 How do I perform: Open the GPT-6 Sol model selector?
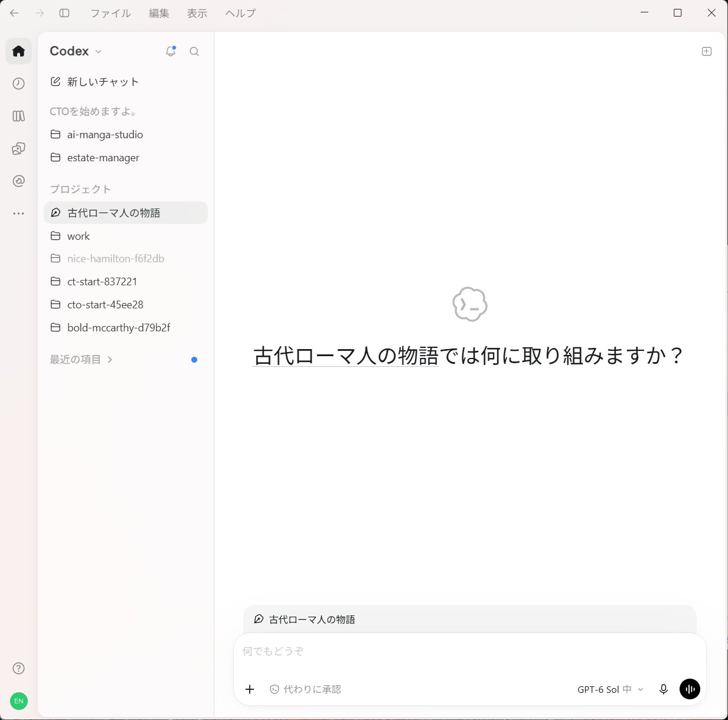tap(610, 689)
